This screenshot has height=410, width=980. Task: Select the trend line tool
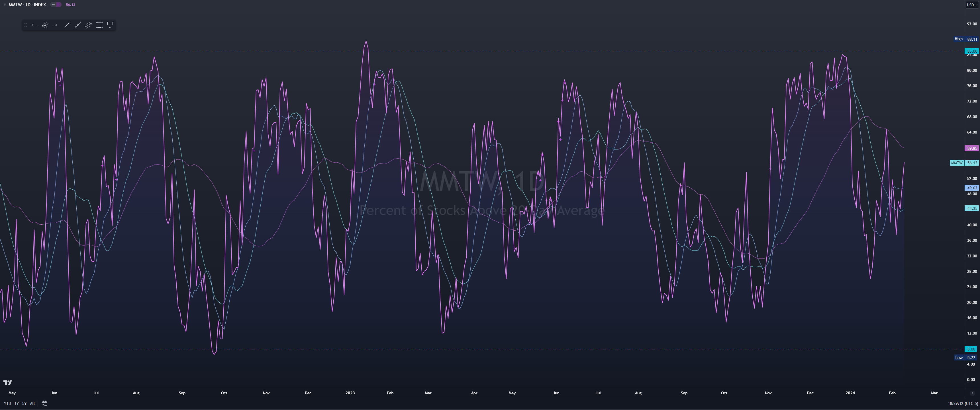[x=67, y=25]
